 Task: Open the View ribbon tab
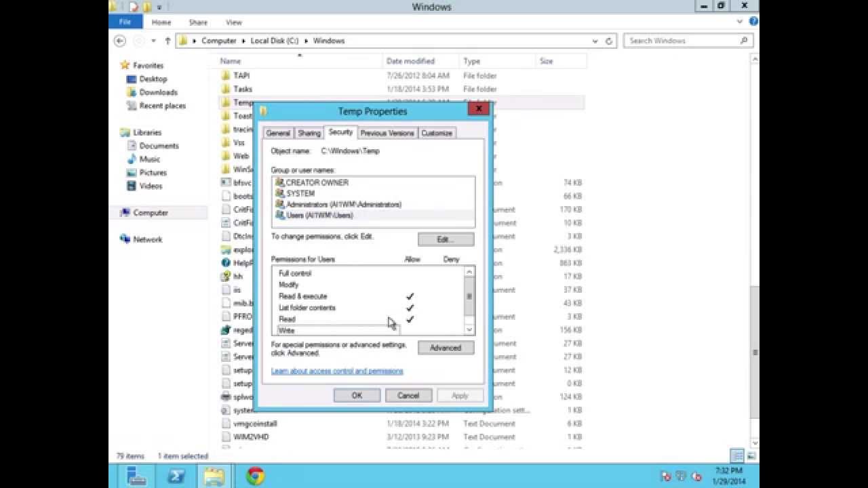[234, 22]
